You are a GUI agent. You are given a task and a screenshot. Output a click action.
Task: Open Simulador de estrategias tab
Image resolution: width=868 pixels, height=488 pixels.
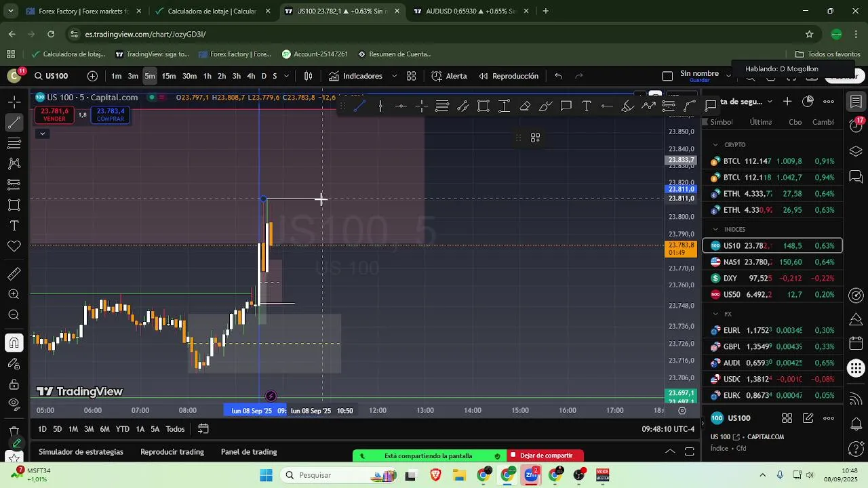click(81, 452)
